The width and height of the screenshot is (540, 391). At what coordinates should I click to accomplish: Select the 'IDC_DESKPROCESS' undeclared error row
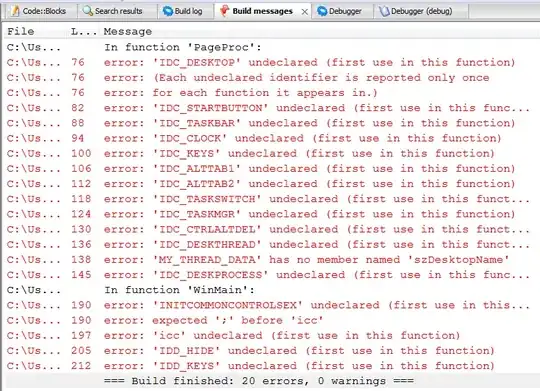[270, 275]
